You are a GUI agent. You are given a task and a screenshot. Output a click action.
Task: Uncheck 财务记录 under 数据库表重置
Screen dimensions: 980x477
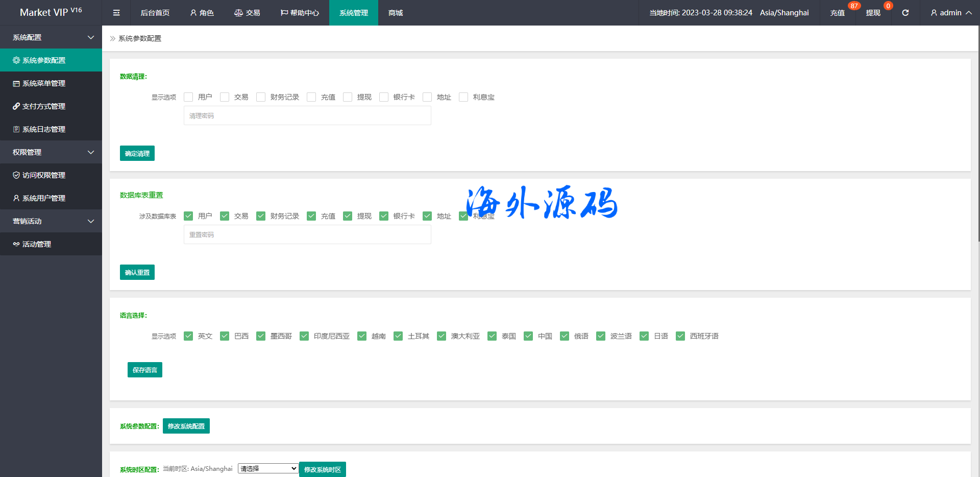[x=261, y=216]
